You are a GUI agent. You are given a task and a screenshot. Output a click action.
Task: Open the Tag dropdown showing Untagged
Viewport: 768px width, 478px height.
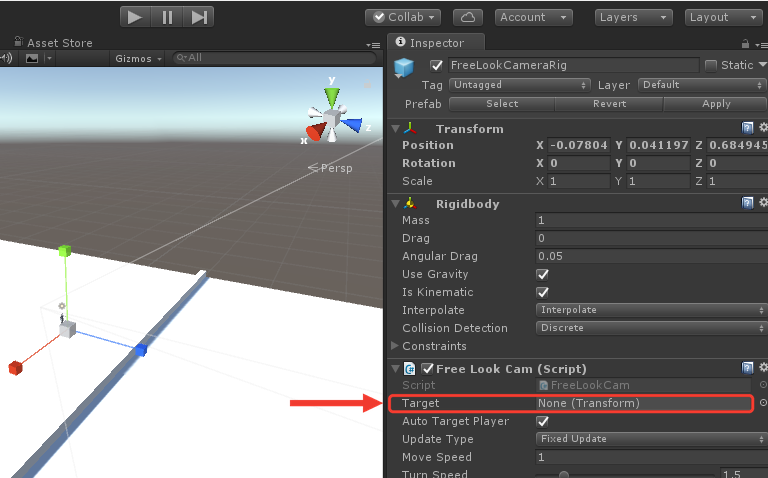point(520,85)
